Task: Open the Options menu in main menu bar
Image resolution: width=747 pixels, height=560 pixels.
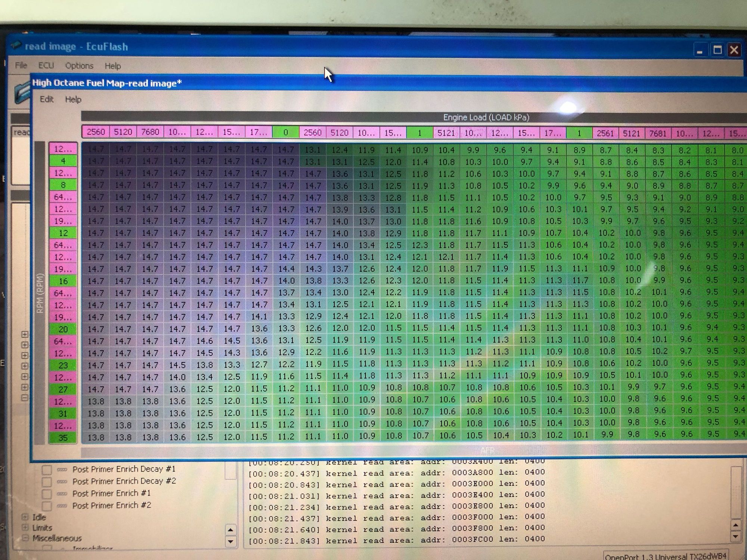Action: (x=79, y=66)
